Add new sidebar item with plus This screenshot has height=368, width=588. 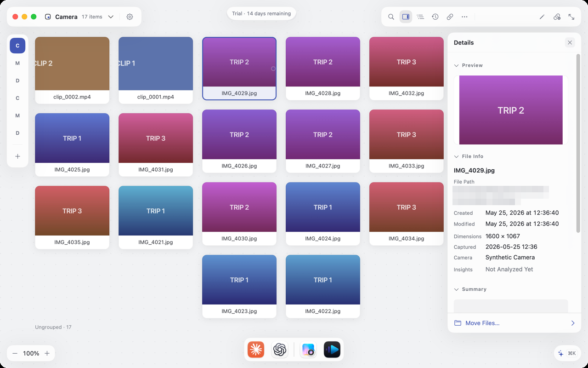(17, 156)
